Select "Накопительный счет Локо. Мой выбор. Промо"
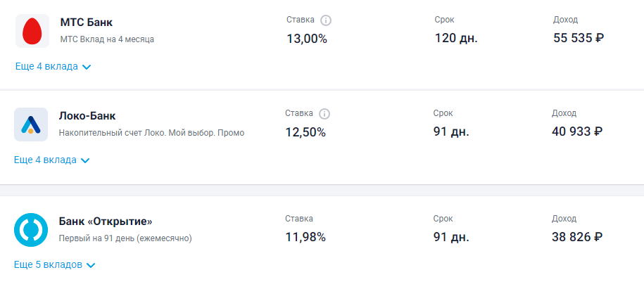This screenshot has width=644, height=289. [x=151, y=134]
